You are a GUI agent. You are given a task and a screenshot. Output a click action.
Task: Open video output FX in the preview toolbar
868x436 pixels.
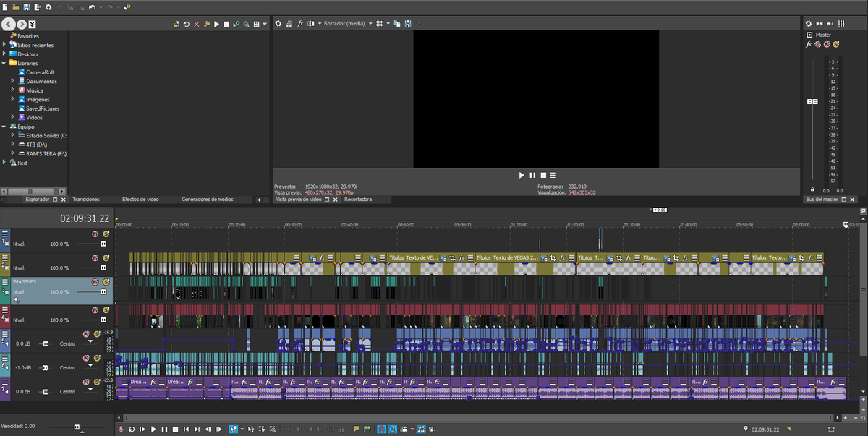300,24
